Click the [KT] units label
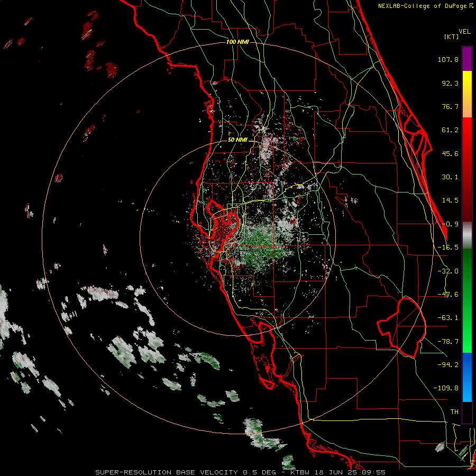The image size is (476, 476). click(x=452, y=36)
